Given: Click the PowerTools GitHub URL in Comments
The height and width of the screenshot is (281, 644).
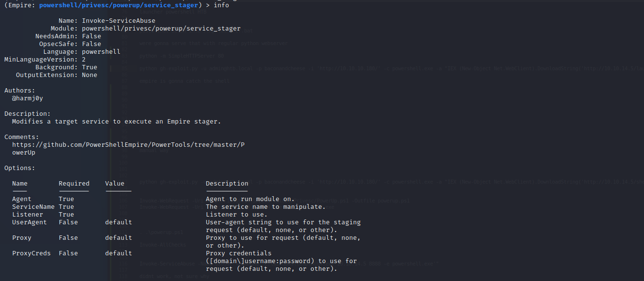Looking at the screenshot, I should pos(132,145).
